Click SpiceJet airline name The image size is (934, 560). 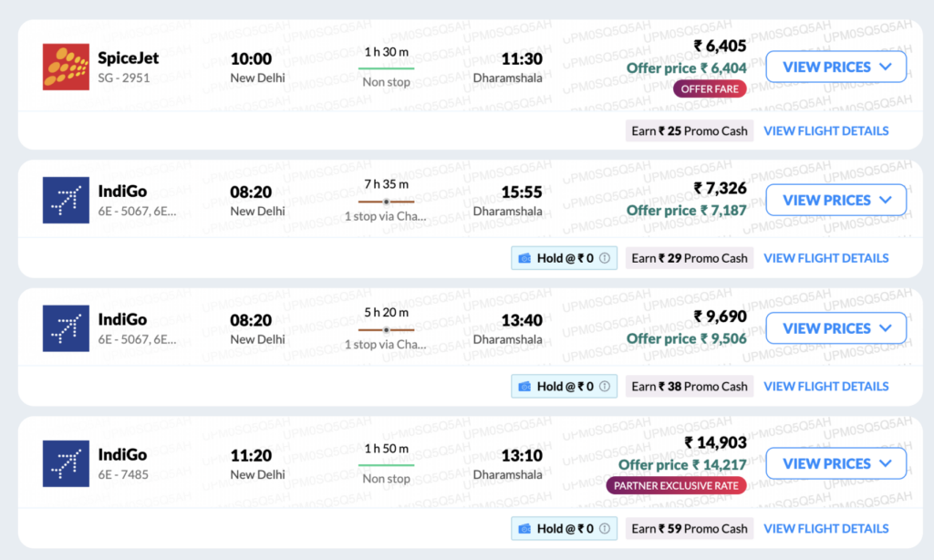(x=128, y=57)
